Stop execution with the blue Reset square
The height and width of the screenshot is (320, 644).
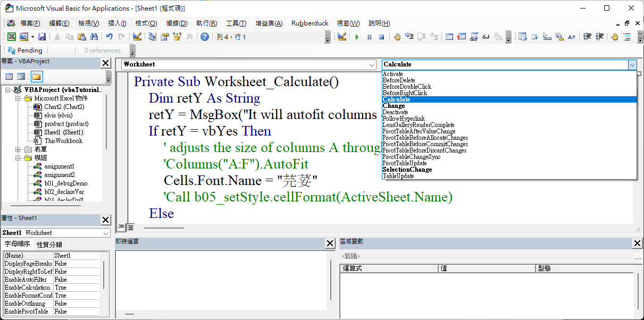381,37
